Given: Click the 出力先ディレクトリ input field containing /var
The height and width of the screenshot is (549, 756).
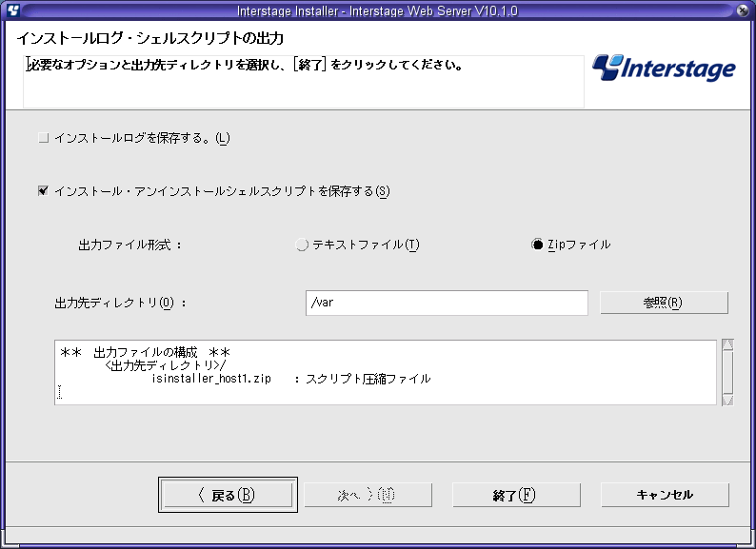Looking at the screenshot, I should [x=447, y=303].
